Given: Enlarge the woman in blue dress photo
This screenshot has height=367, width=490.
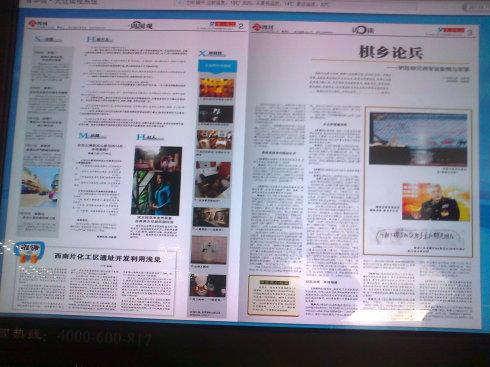Looking at the screenshot, I should (x=157, y=181).
